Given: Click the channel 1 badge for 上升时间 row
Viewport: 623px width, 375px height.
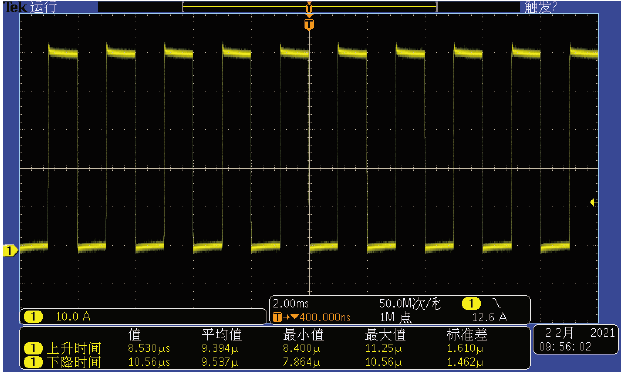Looking at the screenshot, I should click(33, 348).
